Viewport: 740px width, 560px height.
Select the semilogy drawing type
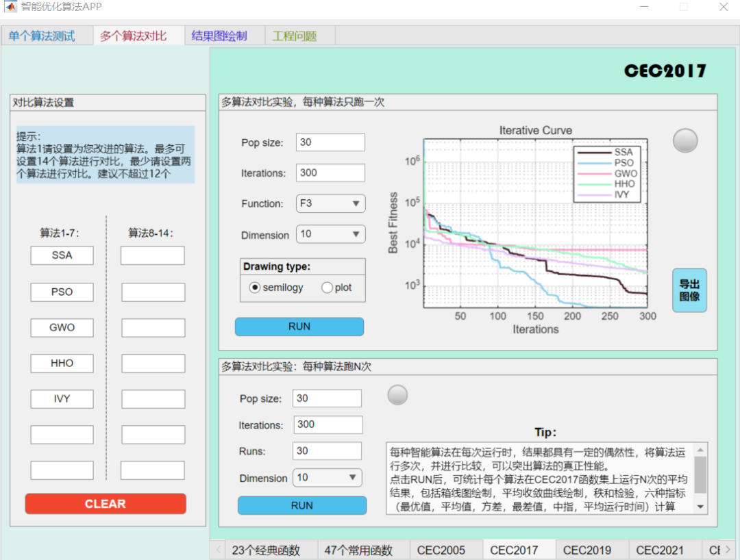click(254, 288)
